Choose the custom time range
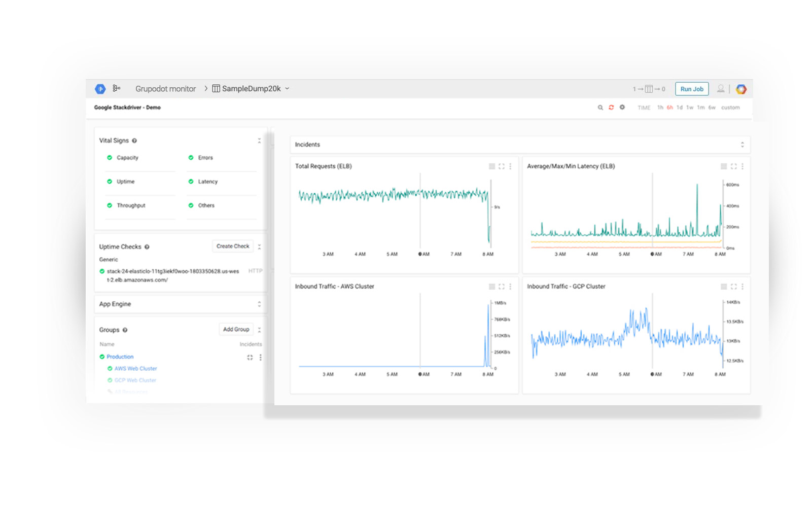This screenshot has height=529, width=812. (730, 108)
